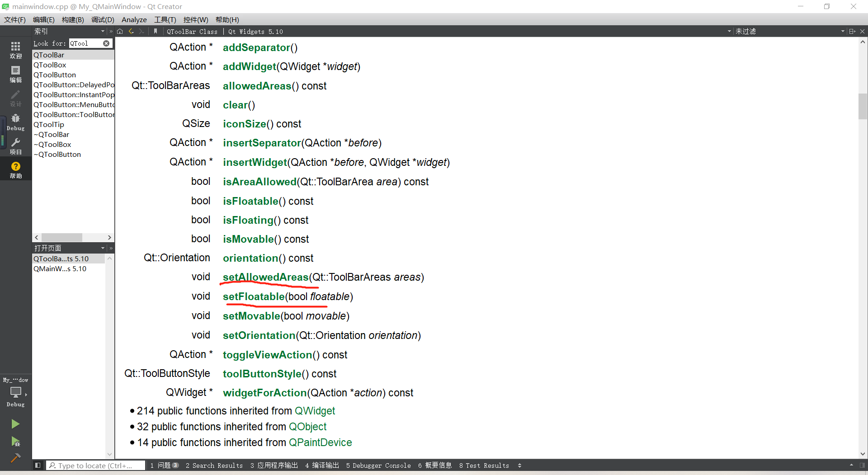Open the QPaintDevice link
868x475 pixels.
320,442
